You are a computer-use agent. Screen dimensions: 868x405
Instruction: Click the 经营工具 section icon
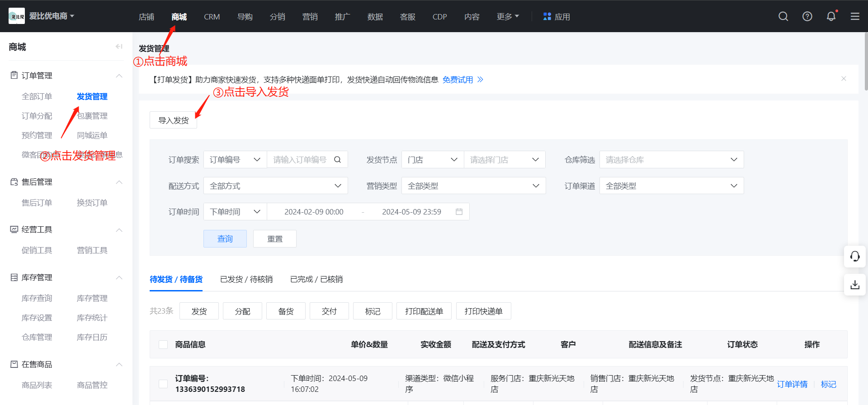point(14,229)
